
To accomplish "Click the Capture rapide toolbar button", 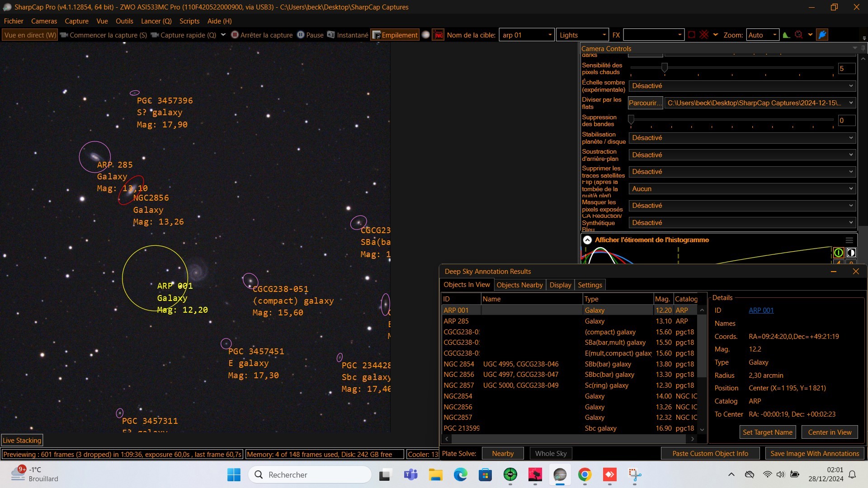I will [x=184, y=35].
